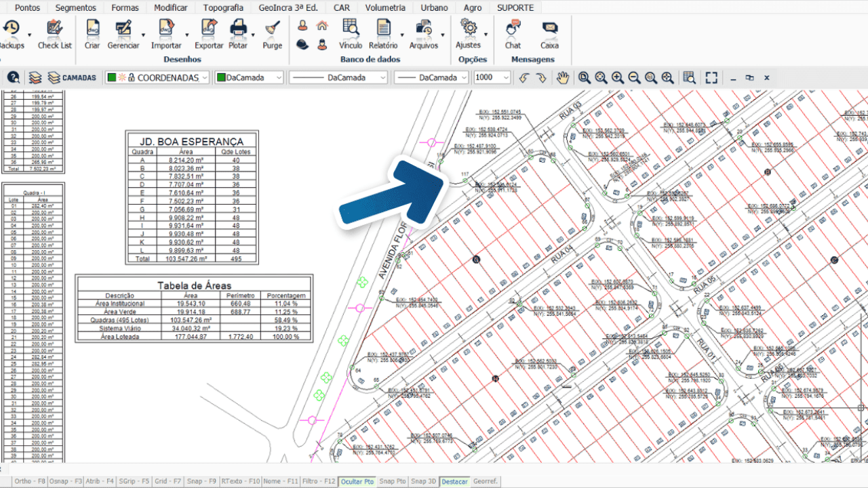Click the fullscreen brackets icon
868x488 pixels.
coord(711,77)
